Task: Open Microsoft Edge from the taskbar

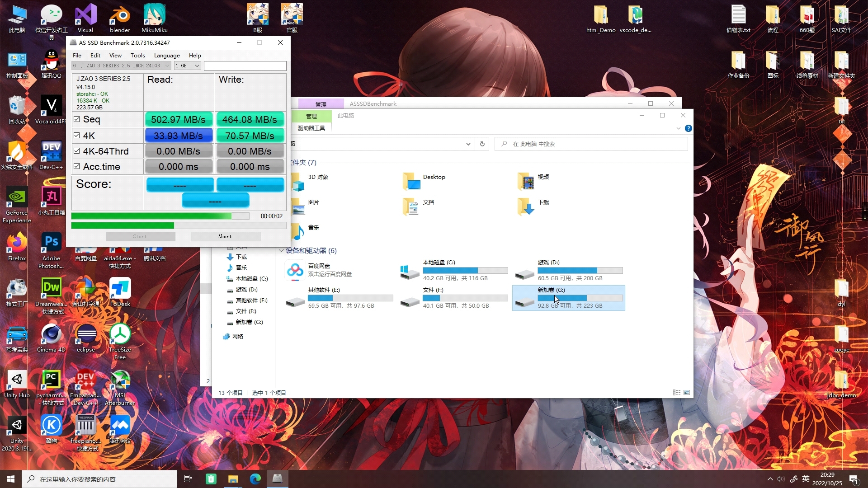Action: (255, 479)
